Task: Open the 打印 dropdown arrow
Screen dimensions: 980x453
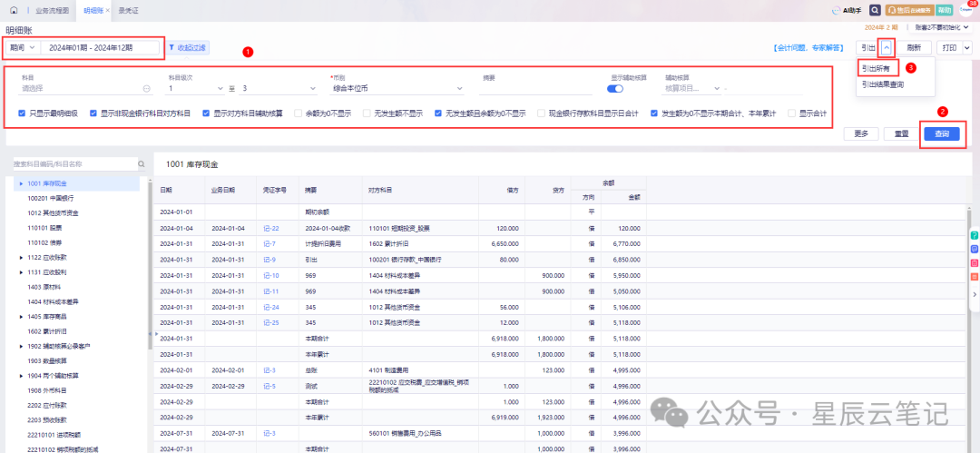Action: [x=967, y=47]
